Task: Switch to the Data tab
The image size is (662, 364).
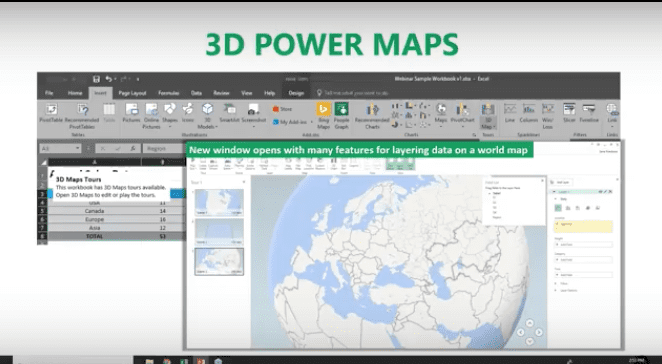Action: coord(196,93)
